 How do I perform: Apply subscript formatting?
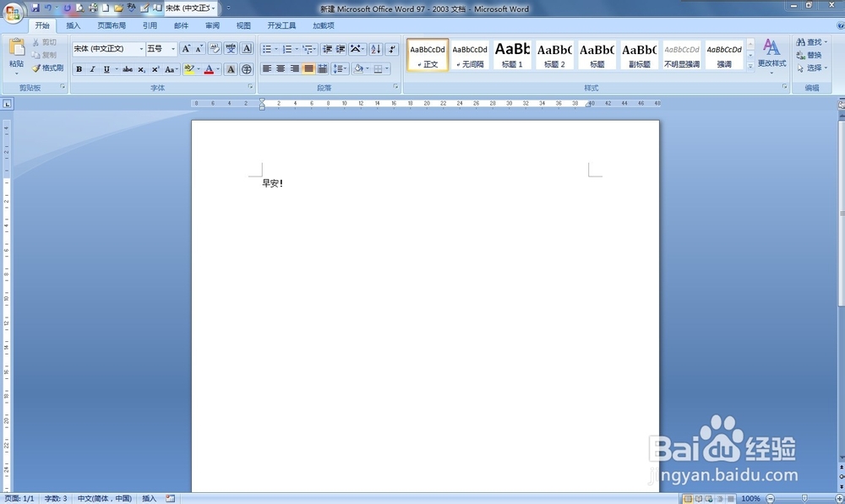click(x=141, y=69)
